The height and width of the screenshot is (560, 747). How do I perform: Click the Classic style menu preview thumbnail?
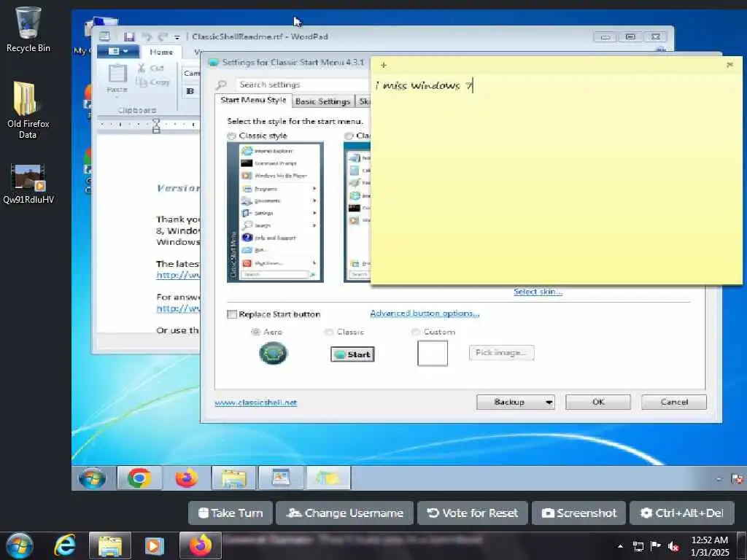tap(275, 212)
